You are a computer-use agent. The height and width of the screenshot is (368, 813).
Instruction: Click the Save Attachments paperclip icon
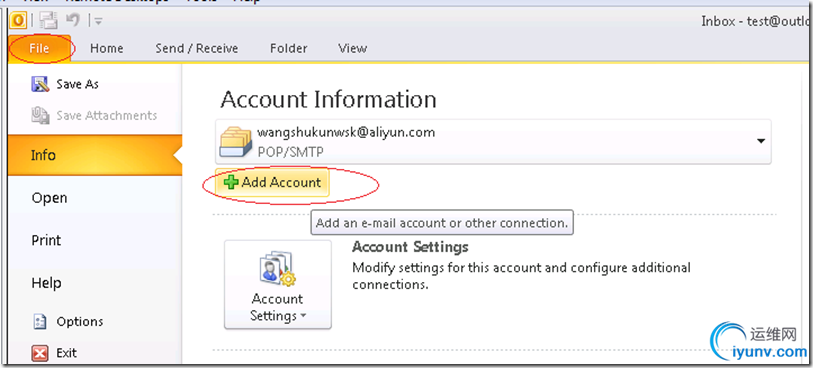(x=40, y=115)
